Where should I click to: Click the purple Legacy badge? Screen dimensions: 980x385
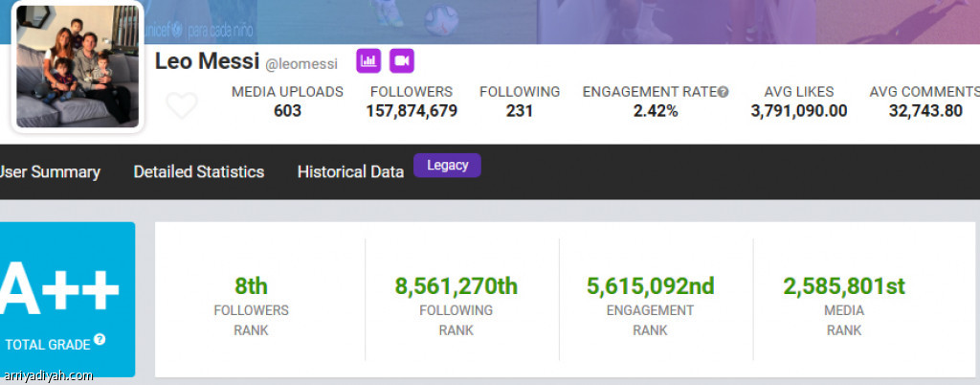(x=448, y=165)
